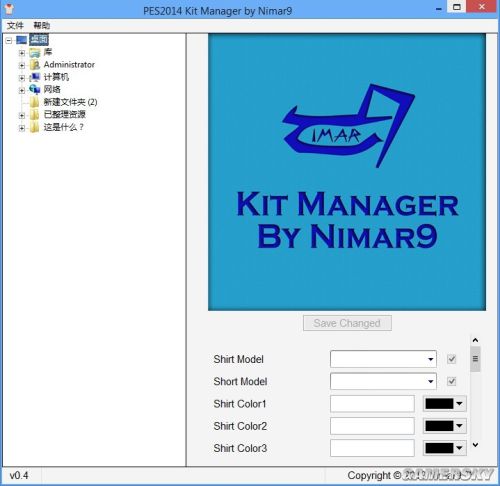This screenshot has width=500, height=486.
Task: Open the 文件 (File) menu
Action: point(15,25)
